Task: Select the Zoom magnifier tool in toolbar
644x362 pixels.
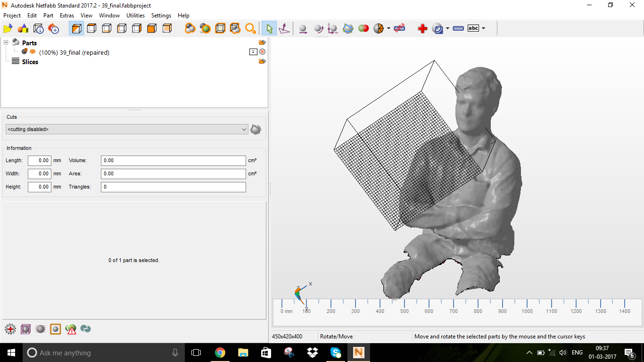Action: pos(250,28)
